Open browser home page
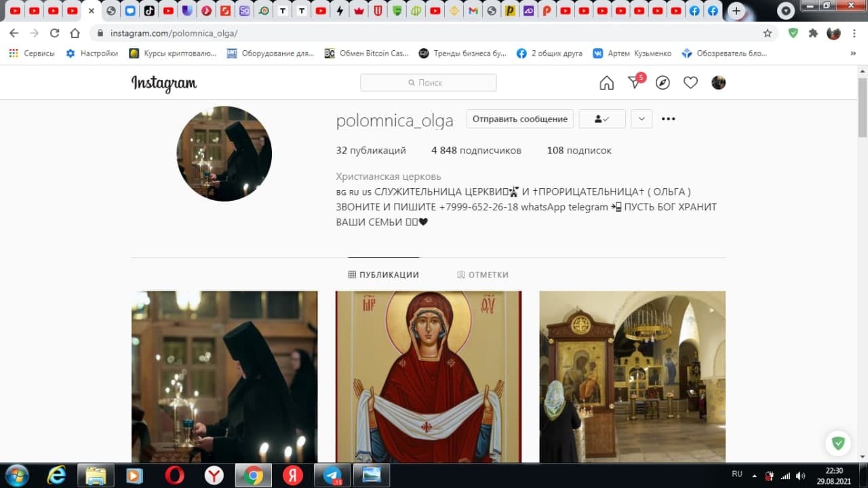 click(x=75, y=33)
